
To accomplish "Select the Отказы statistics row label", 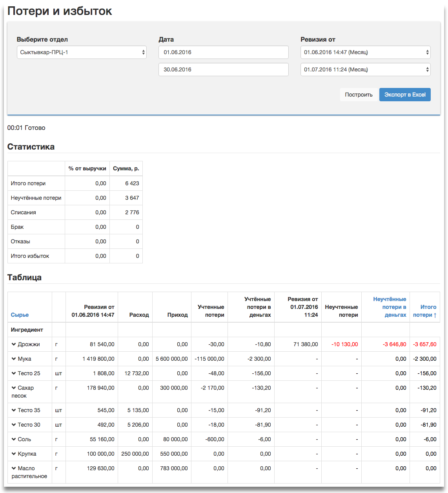I will 20,241.
